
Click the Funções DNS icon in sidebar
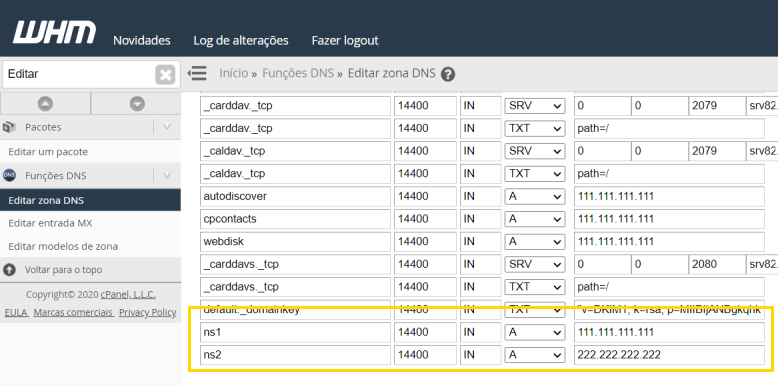tap(9, 176)
